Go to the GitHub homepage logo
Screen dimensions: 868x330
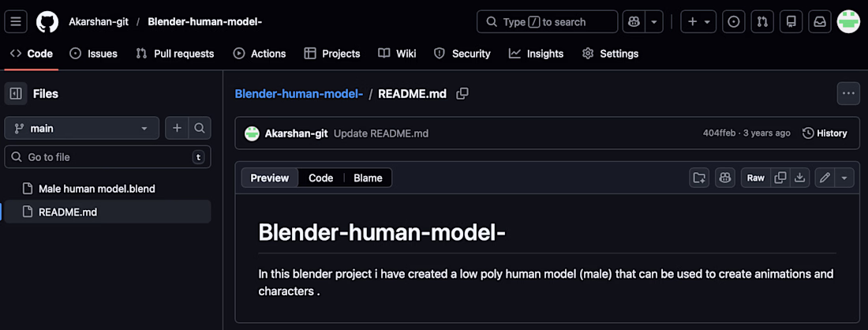tap(47, 22)
